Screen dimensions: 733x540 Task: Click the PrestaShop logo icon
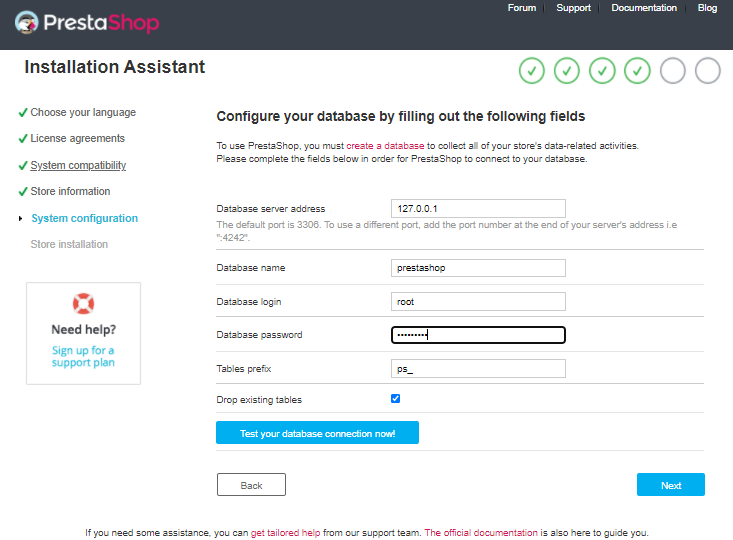(x=28, y=23)
